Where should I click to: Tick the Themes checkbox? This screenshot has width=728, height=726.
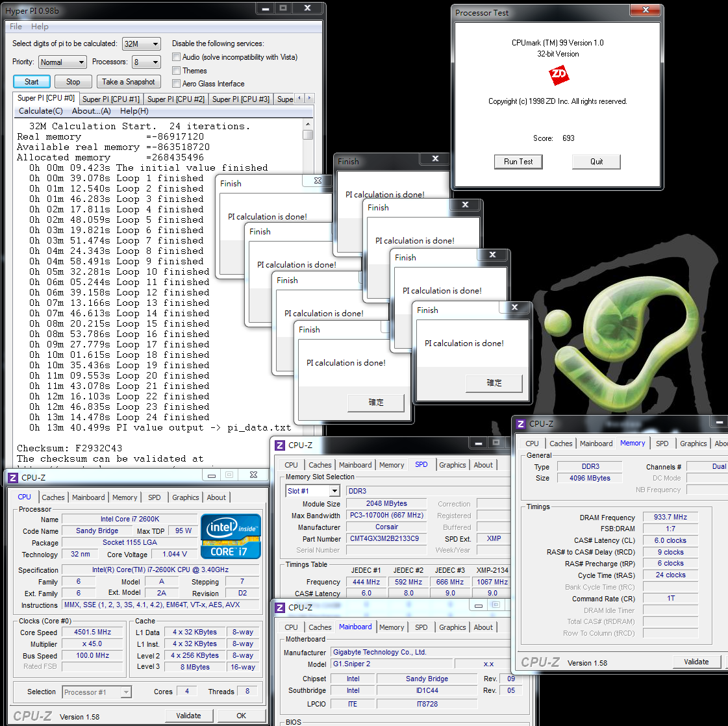pos(177,71)
